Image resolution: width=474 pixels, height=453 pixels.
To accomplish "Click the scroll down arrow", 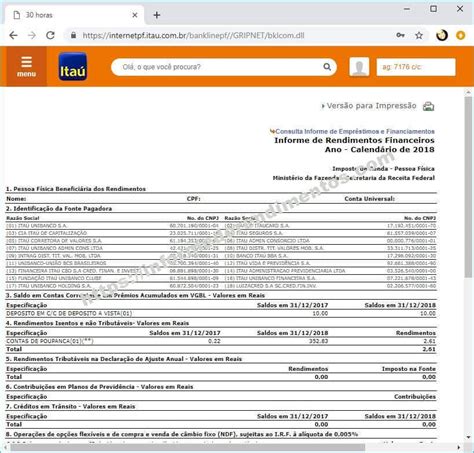I will coord(468,437).
